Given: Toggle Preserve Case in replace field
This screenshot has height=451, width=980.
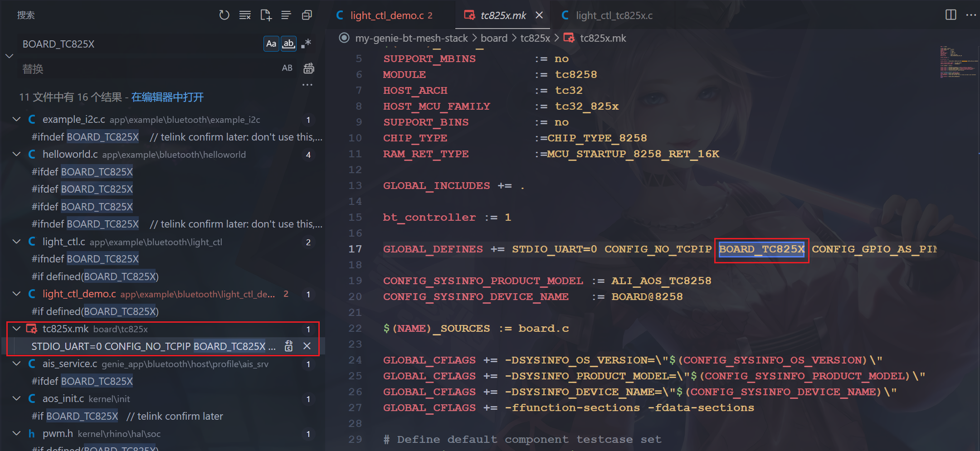Looking at the screenshot, I should click(287, 68).
